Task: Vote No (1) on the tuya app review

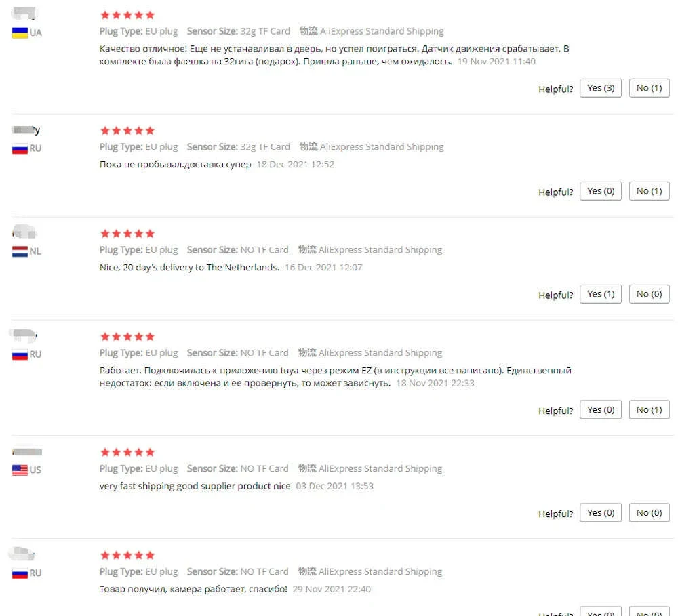Action: 649,410
